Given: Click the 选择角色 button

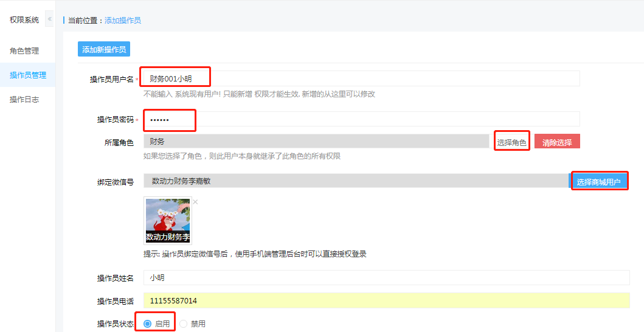Looking at the screenshot, I should pyautogui.click(x=512, y=142).
